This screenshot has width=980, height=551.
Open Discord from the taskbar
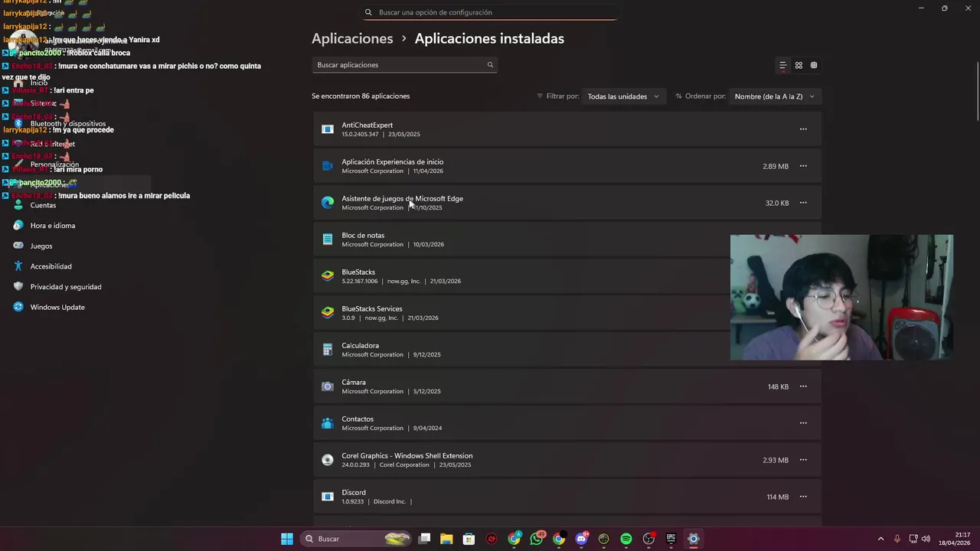(582, 539)
